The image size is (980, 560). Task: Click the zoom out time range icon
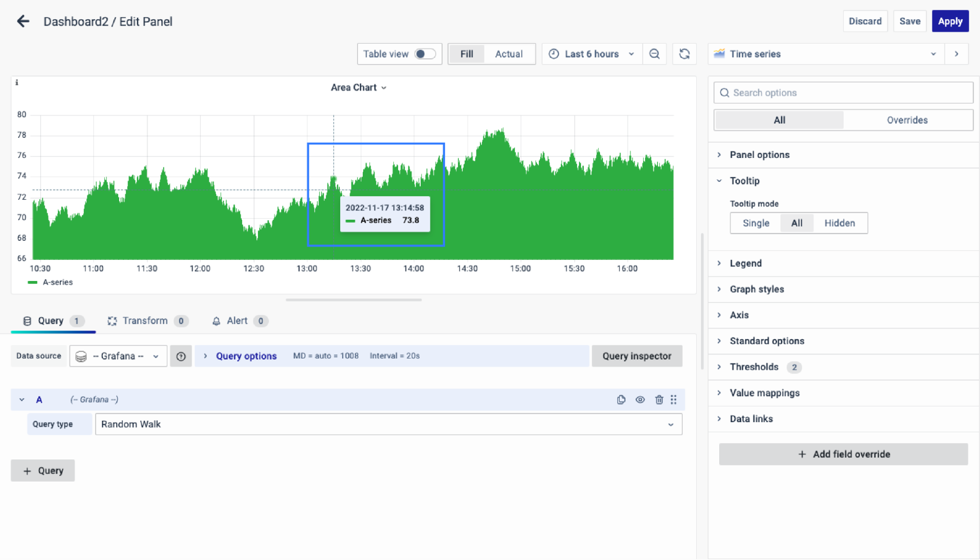(654, 54)
